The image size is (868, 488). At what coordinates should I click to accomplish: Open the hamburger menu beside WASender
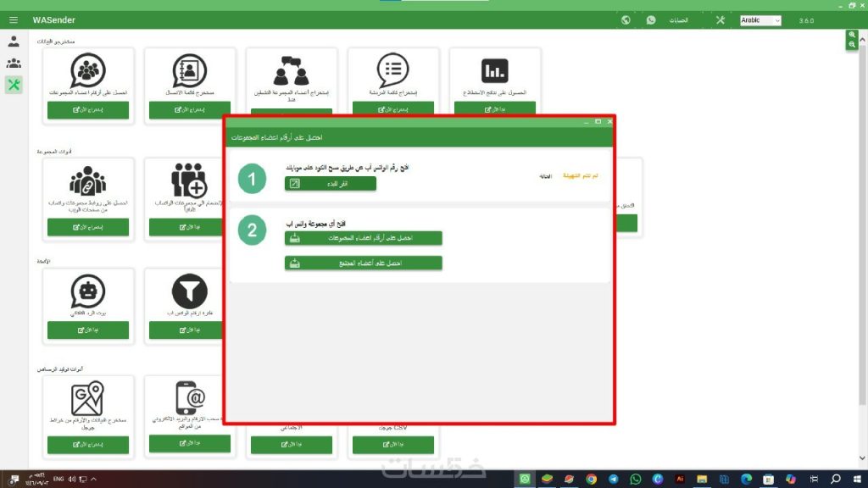14,20
